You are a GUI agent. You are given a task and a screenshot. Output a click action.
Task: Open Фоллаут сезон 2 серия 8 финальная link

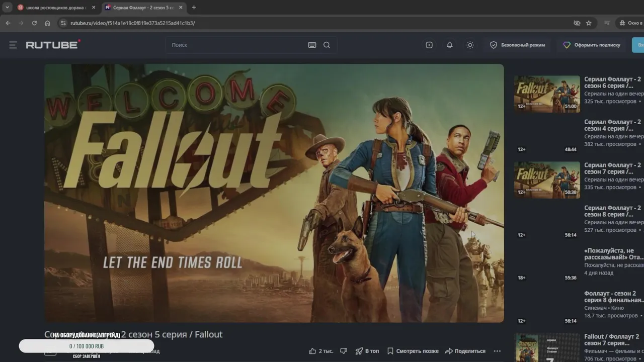614,297
